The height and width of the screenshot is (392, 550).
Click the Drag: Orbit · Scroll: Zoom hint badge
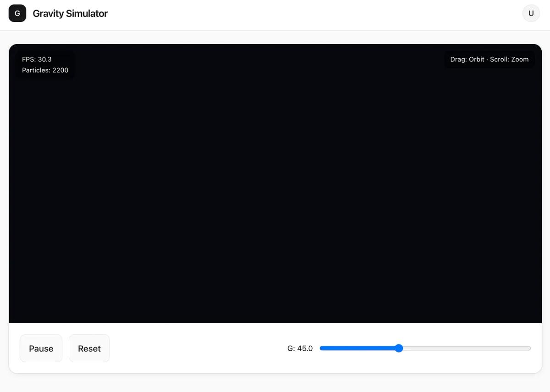coord(489,59)
